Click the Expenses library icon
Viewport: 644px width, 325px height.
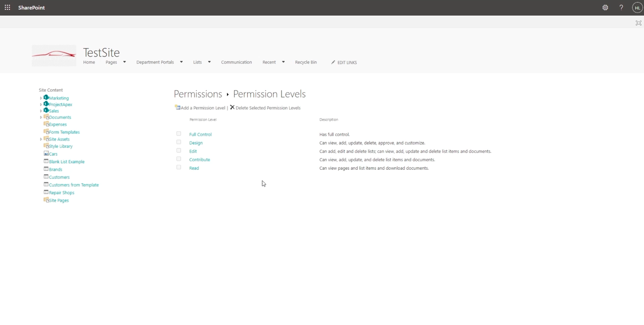(46, 124)
